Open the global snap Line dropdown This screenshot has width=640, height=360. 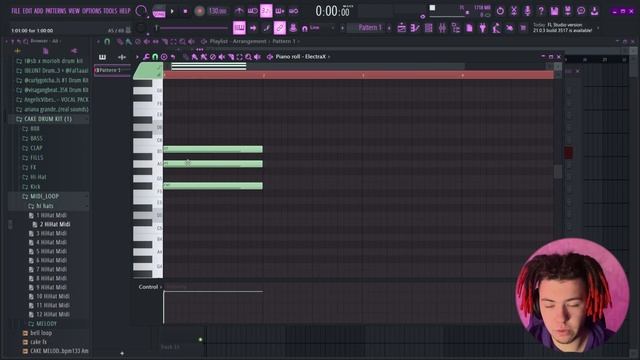[315, 28]
